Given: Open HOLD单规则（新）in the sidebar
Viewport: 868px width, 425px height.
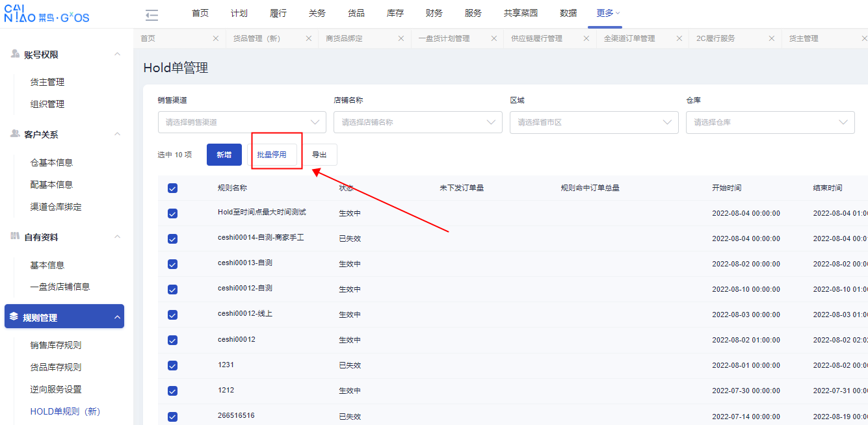Looking at the screenshot, I should click(66, 411).
